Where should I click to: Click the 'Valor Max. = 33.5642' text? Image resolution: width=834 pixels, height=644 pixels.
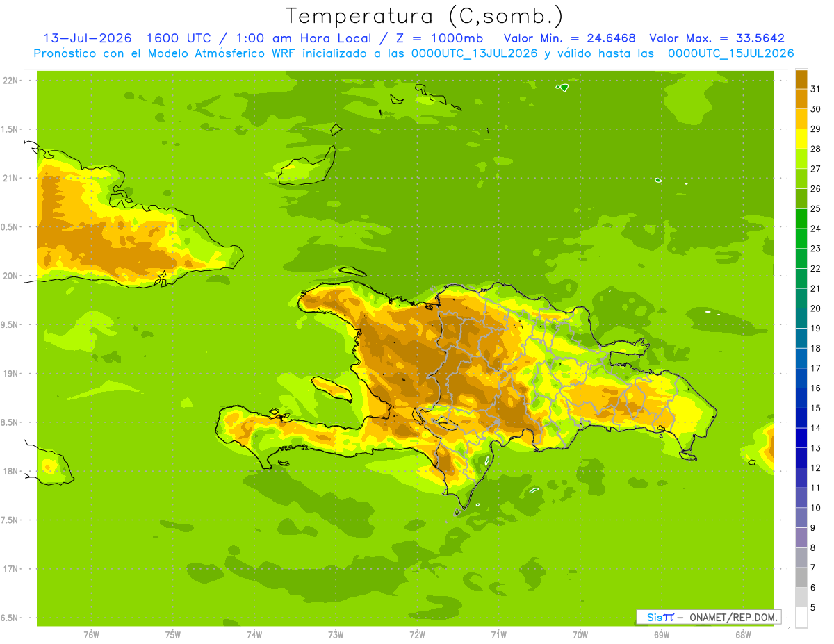pyautogui.click(x=717, y=38)
